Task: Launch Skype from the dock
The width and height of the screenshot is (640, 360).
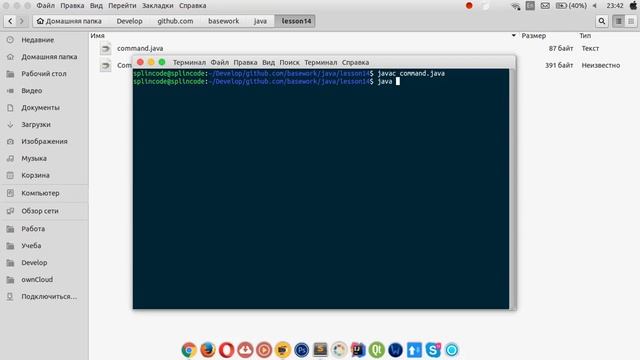Action: 433,350
